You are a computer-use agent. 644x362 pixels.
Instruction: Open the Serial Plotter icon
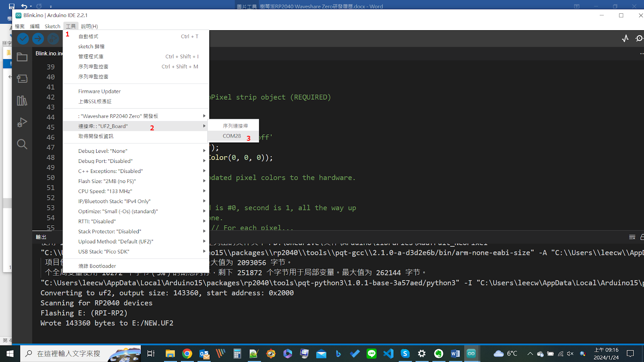625,38
